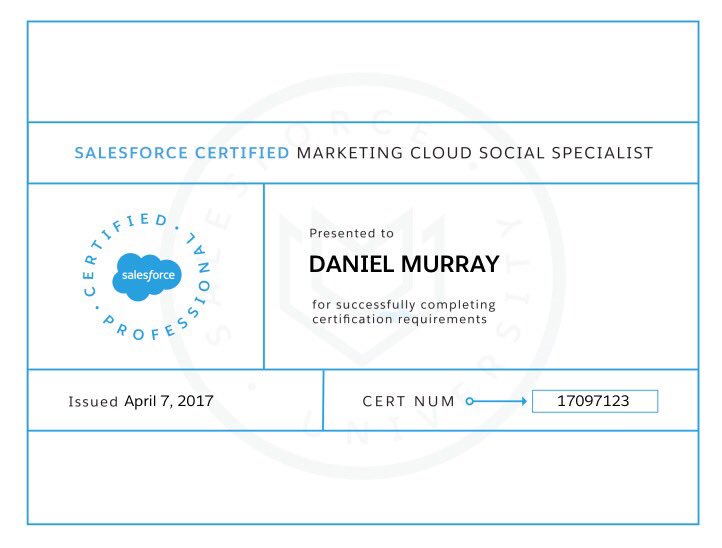The height and width of the screenshot is (548, 722).
Task: Click the 'Issued' label
Action: (93, 402)
